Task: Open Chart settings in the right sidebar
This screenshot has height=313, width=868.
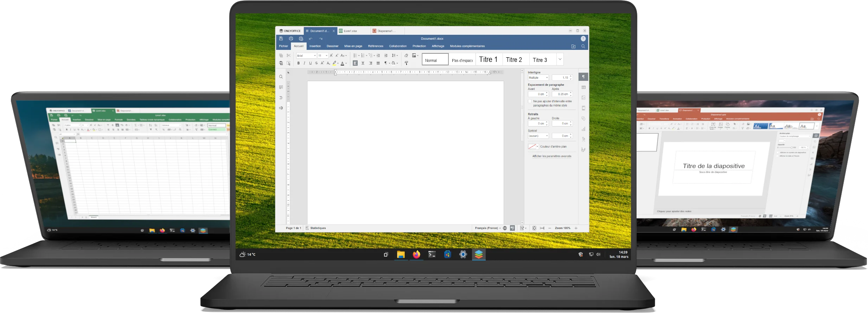Action: pyautogui.click(x=583, y=129)
